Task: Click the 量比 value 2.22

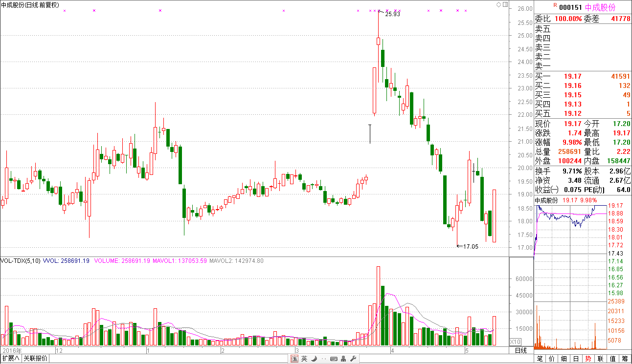Action: point(623,152)
